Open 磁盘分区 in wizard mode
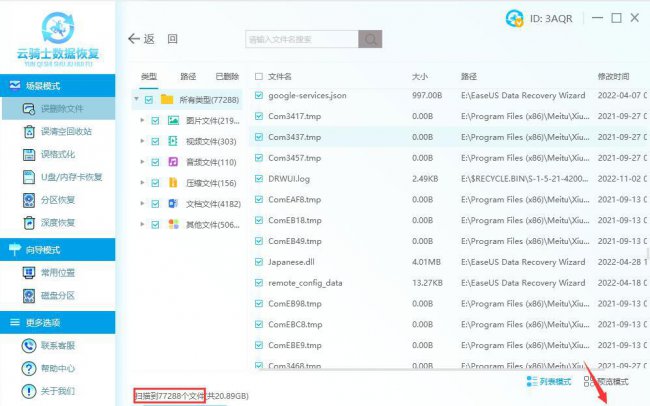 click(x=49, y=295)
